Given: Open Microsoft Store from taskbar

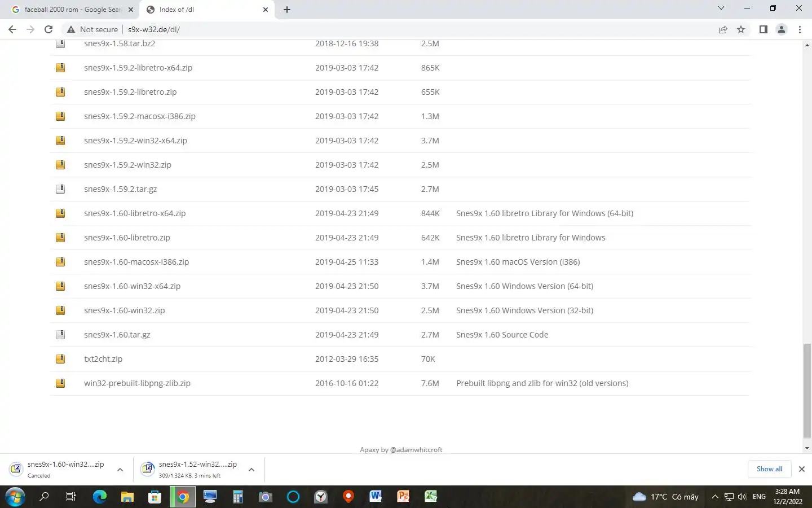Looking at the screenshot, I should point(155,497).
